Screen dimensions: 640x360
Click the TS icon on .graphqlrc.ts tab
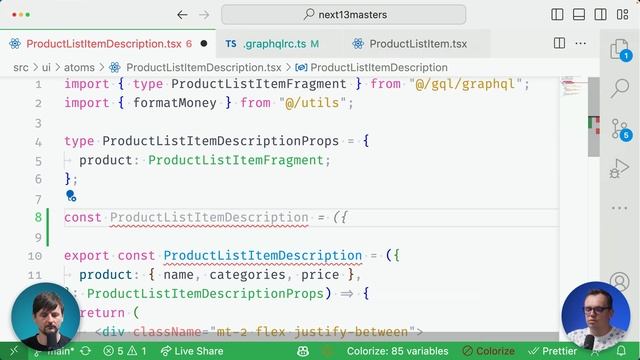tap(231, 44)
